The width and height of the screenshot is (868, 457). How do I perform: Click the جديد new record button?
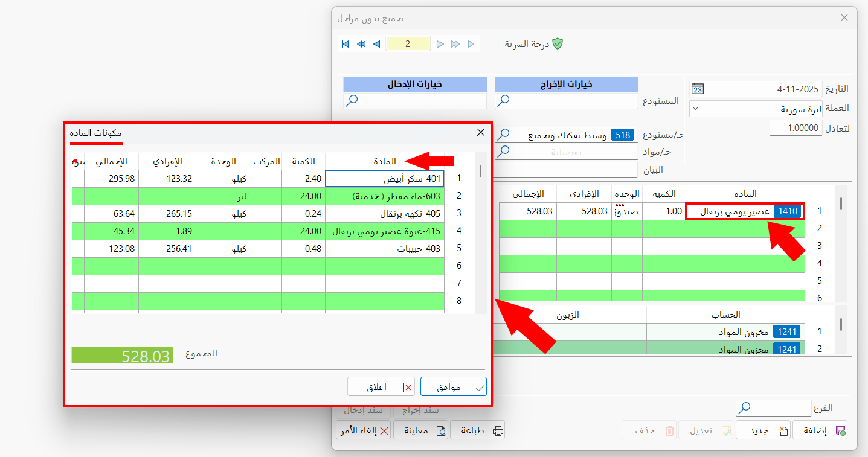(763, 430)
